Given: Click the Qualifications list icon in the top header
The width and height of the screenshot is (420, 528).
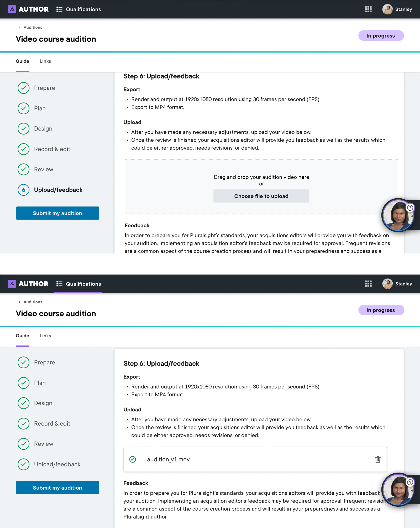Looking at the screenshot, I should coord(59,9).
